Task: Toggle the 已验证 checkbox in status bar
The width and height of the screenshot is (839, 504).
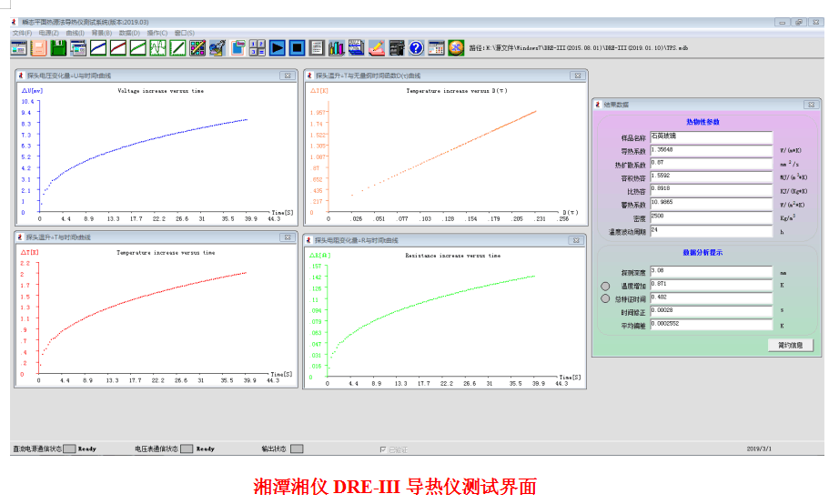Action: pos(382,449)
